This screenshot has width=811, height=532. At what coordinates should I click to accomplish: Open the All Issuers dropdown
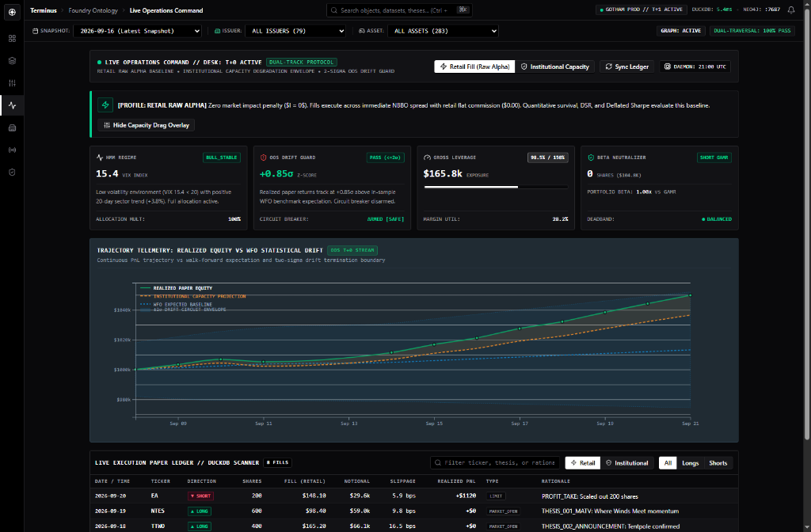click(x=295, y=31)
